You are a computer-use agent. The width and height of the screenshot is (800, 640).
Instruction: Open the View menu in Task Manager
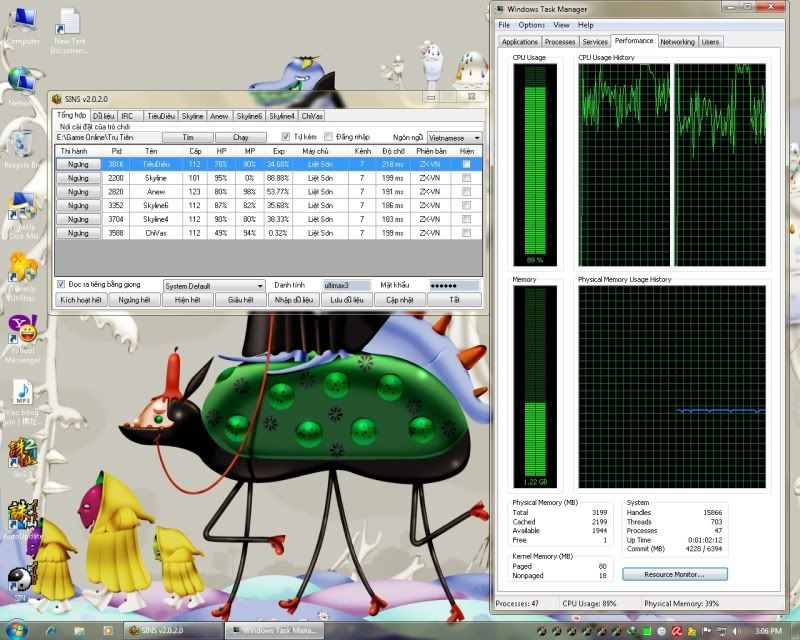(561, 25)
